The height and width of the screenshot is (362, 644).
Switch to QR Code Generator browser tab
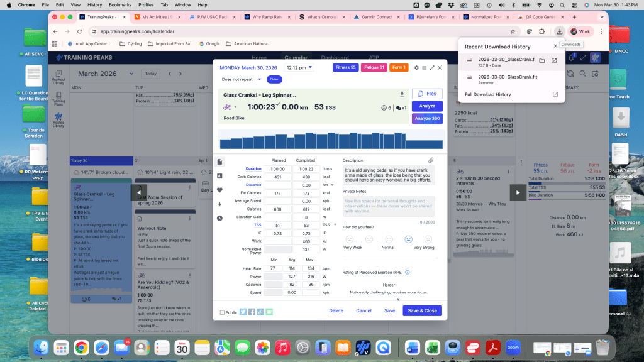click(541, 17)
